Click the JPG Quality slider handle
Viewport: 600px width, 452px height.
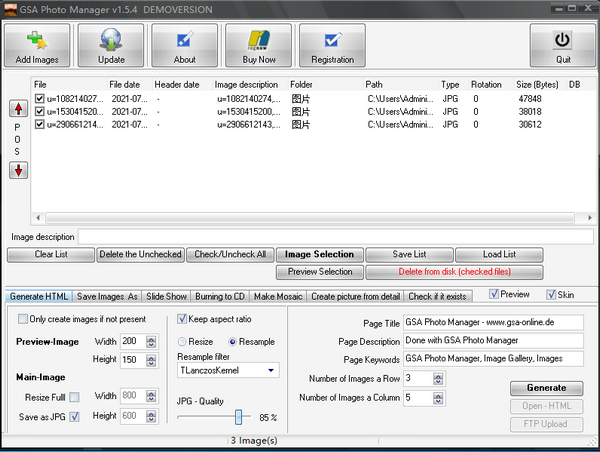coord(239,416)
